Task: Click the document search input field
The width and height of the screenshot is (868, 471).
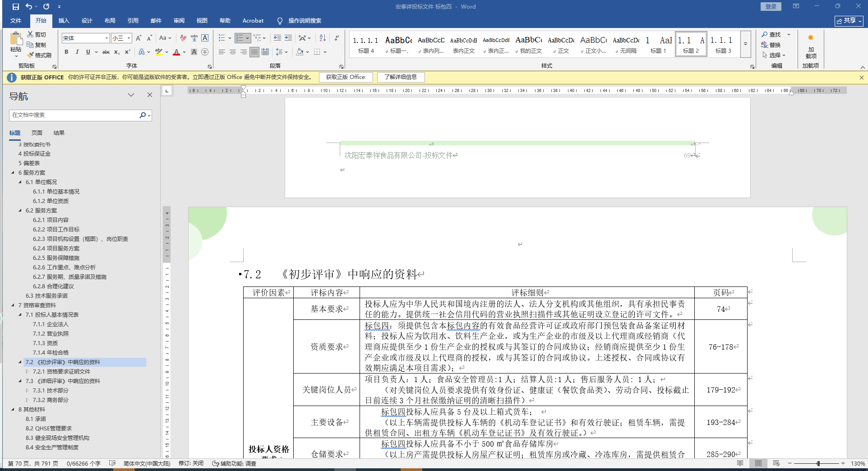Action: coord(74,115)
